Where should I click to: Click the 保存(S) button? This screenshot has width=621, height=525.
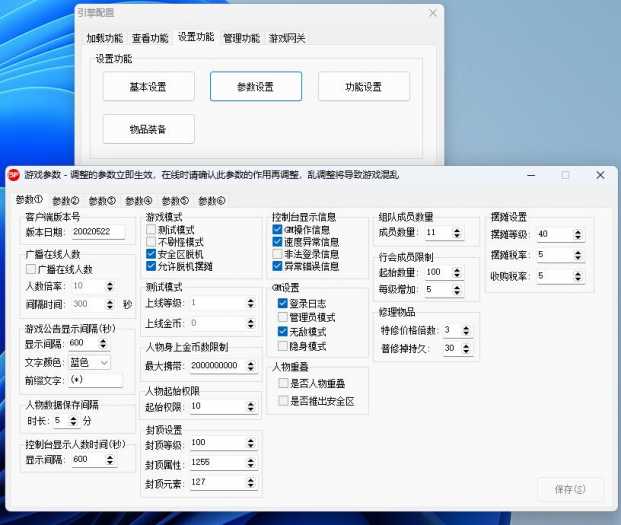[x=569, y=488]
